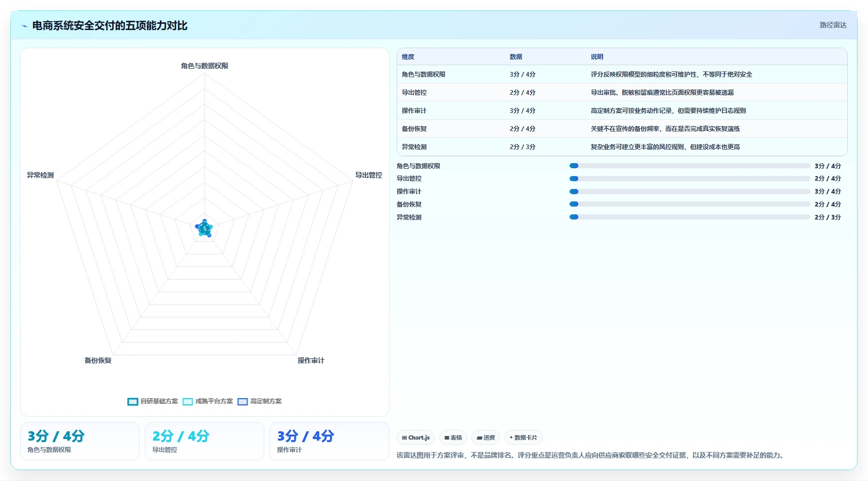
Task: Select the 备份恢复 table row cell
Action: [x=414, y=129]
